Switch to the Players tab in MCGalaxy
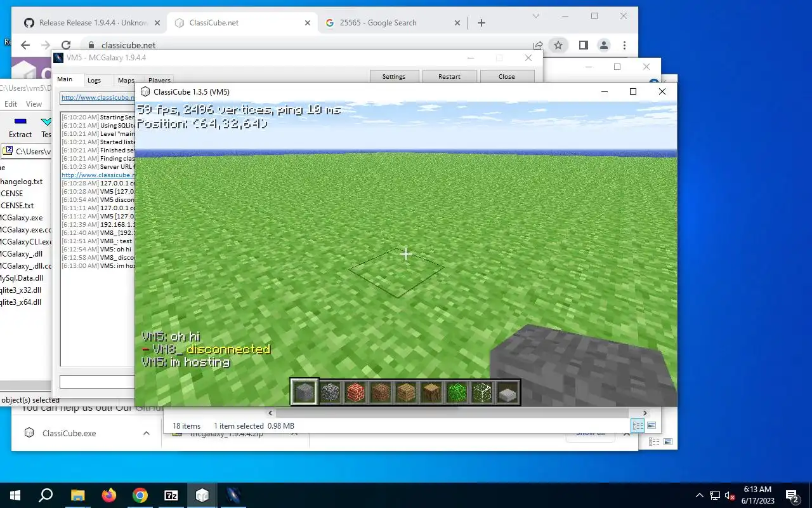The image size is (812, 508). click(159, 81)
